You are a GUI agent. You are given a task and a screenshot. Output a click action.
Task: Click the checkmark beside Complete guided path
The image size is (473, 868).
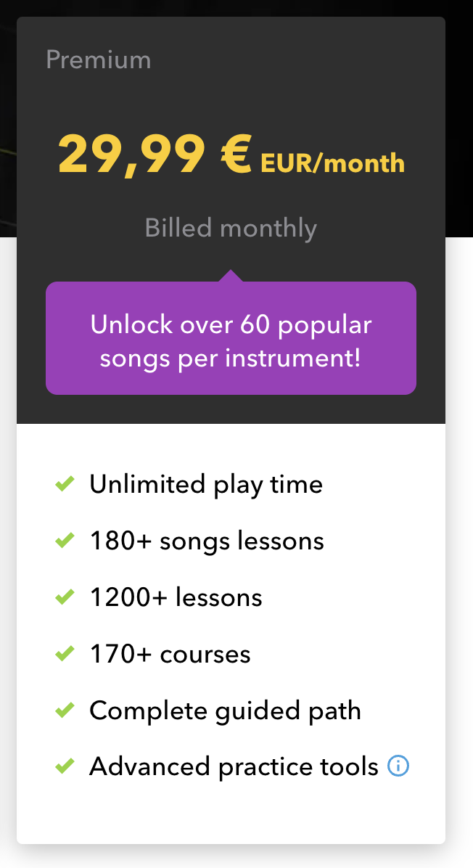(65, 711)
